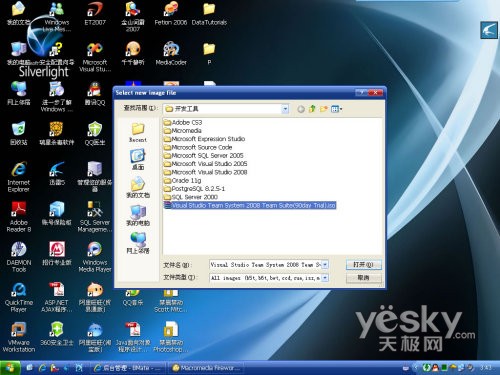500x375 pixels.
Task: Open the Windows Live Messenger desktop icon
Action: tap(57, 16)
